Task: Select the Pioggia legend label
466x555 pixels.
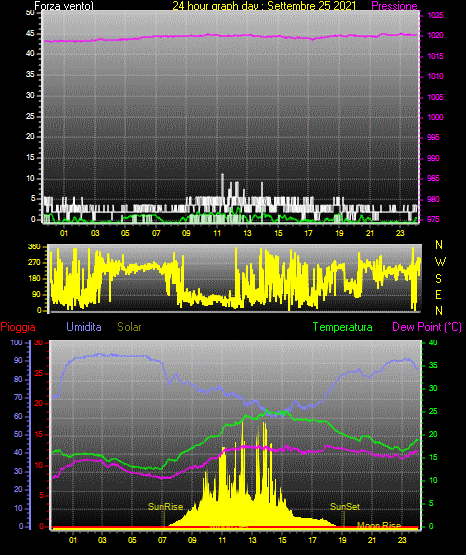Action: click(x=18, y=327)
